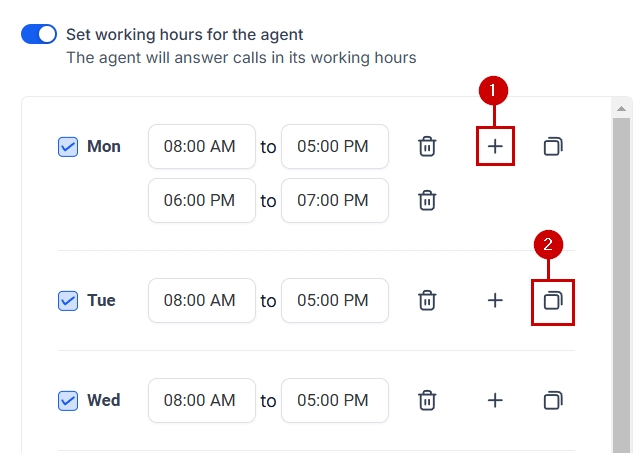
Task: Delete Monday's 06:00 PM to 07:00 PM slot
Action: tap(427, 201)
